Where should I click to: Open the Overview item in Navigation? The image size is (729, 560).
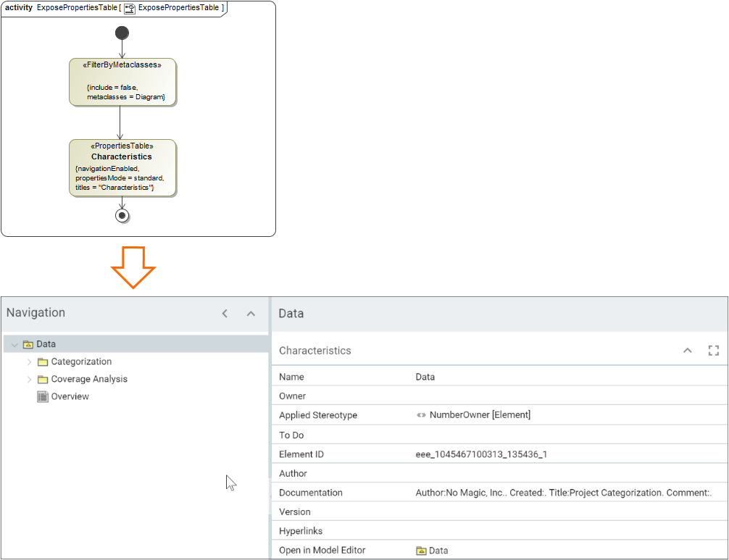click(x=70, y=396)
